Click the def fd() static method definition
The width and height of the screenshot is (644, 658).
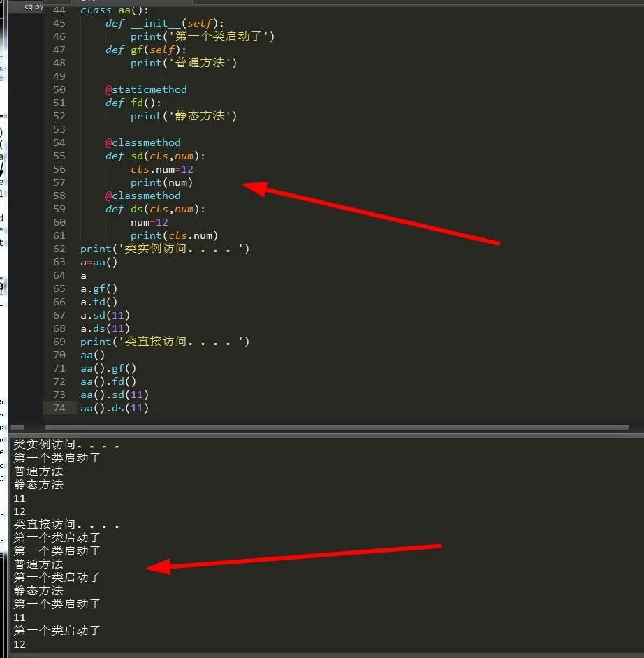(x=133, y=103)
